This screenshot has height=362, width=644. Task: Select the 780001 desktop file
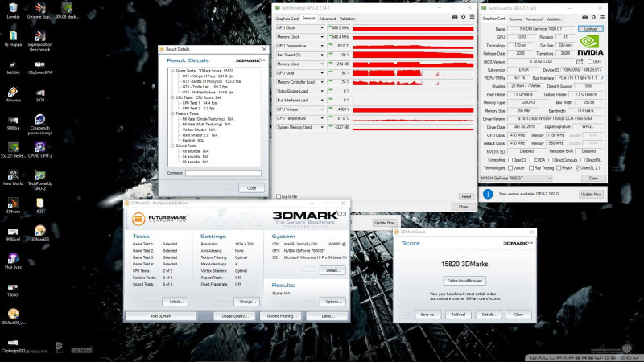(13, 290)
